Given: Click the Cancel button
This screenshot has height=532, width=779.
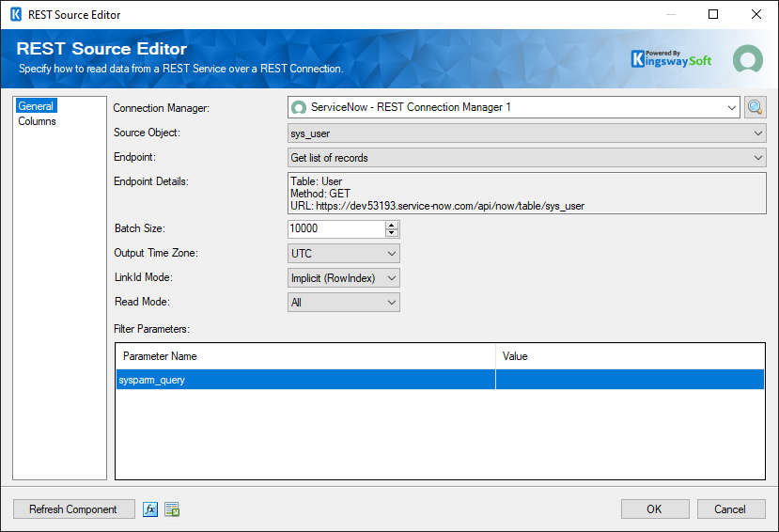Looking at the screenshot, I should click(731, 509).
